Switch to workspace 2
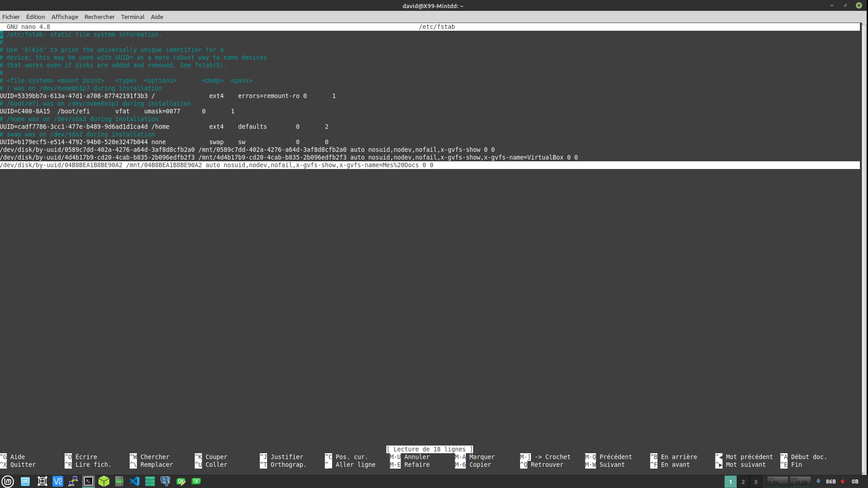Viewport: 868px width, 488px height. coord(743,482)
